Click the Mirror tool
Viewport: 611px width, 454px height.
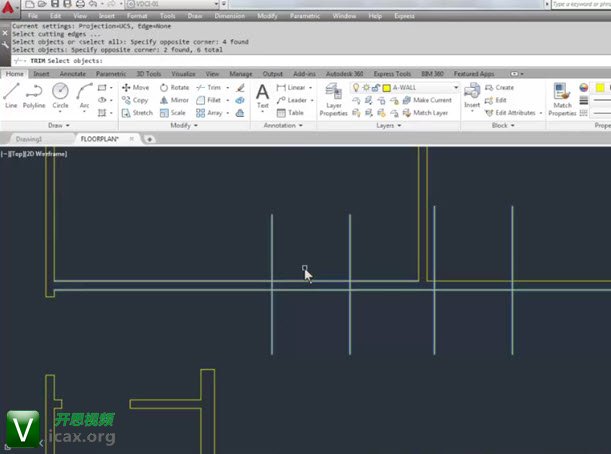[174, 100]
